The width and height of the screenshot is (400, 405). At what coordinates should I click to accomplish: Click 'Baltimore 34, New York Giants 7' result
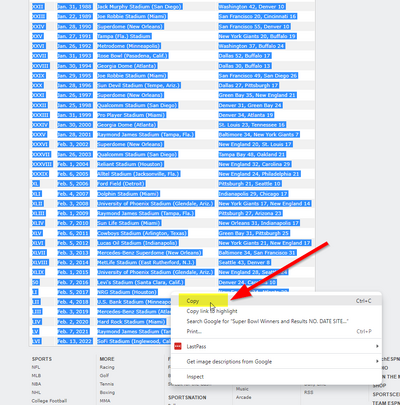click(259, 135)
